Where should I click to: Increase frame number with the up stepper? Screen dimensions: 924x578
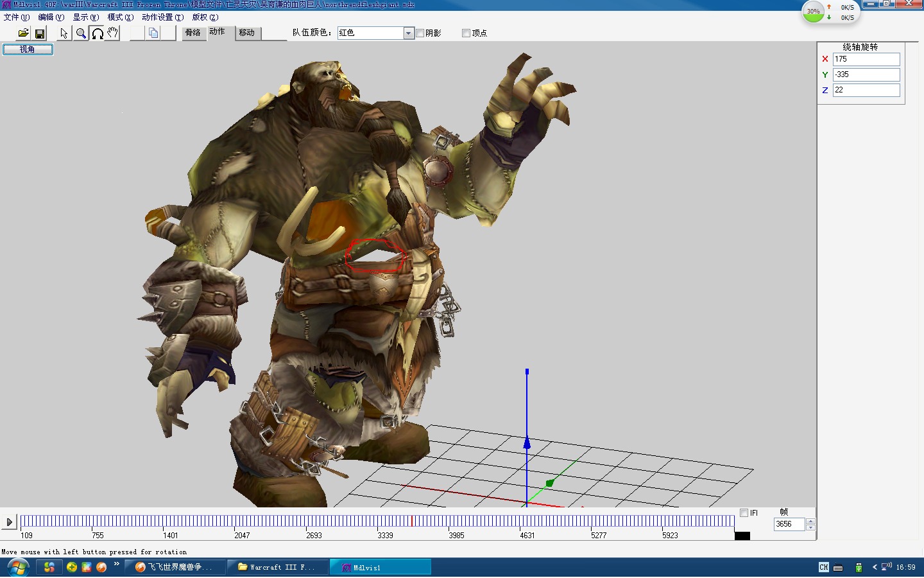pyautogui.click(x=810, y=521)
